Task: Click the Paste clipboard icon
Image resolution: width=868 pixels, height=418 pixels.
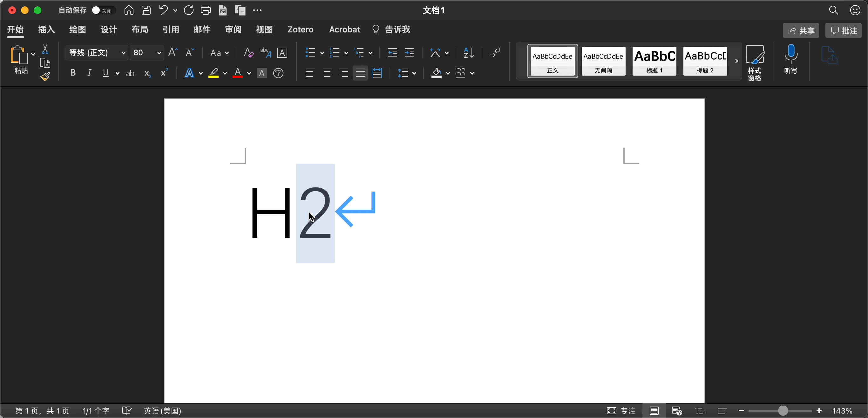Action: pos(18,55)
